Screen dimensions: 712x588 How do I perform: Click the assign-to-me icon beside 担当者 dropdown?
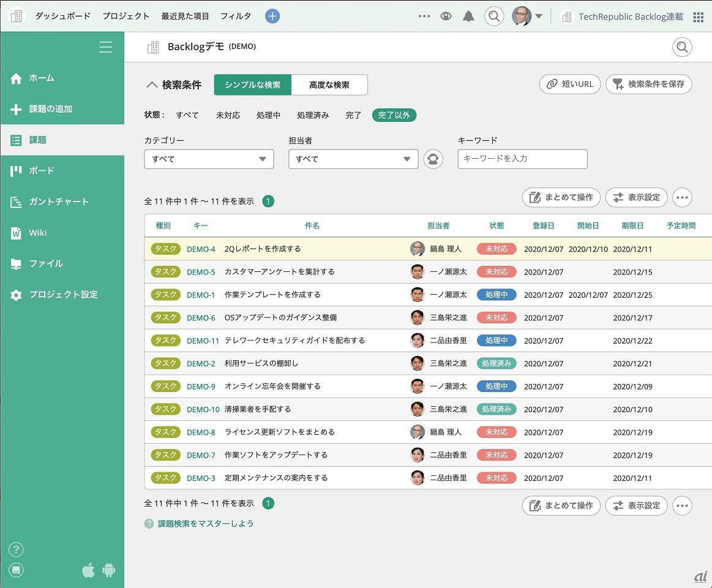click(433, 159)
